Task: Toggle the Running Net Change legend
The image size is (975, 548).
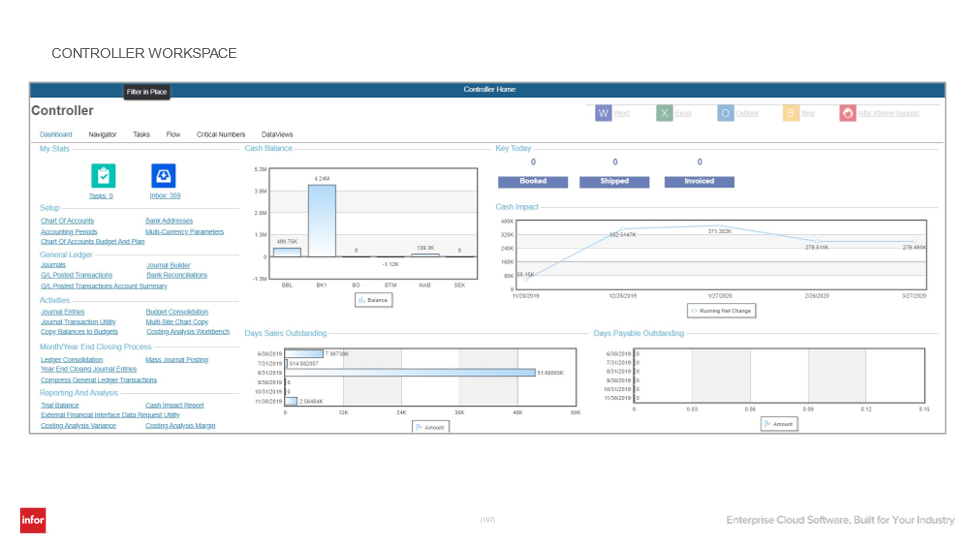Action: tap(721, 310)
